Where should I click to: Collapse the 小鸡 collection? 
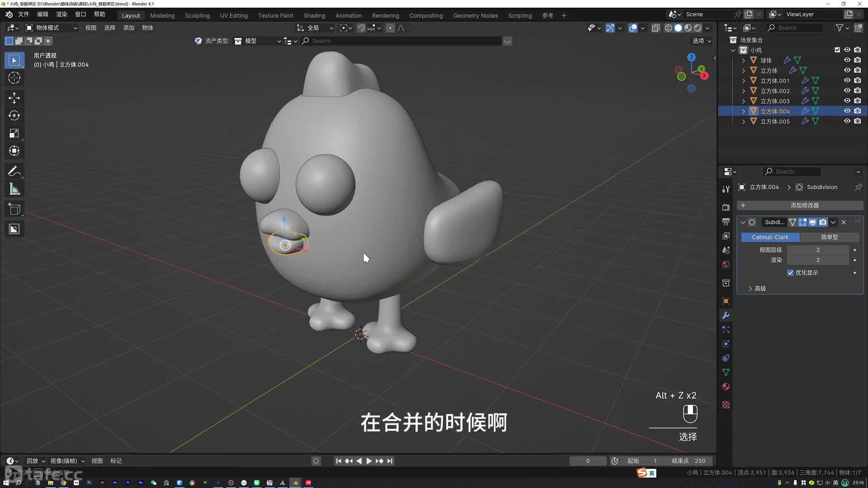tap(733, 50)
